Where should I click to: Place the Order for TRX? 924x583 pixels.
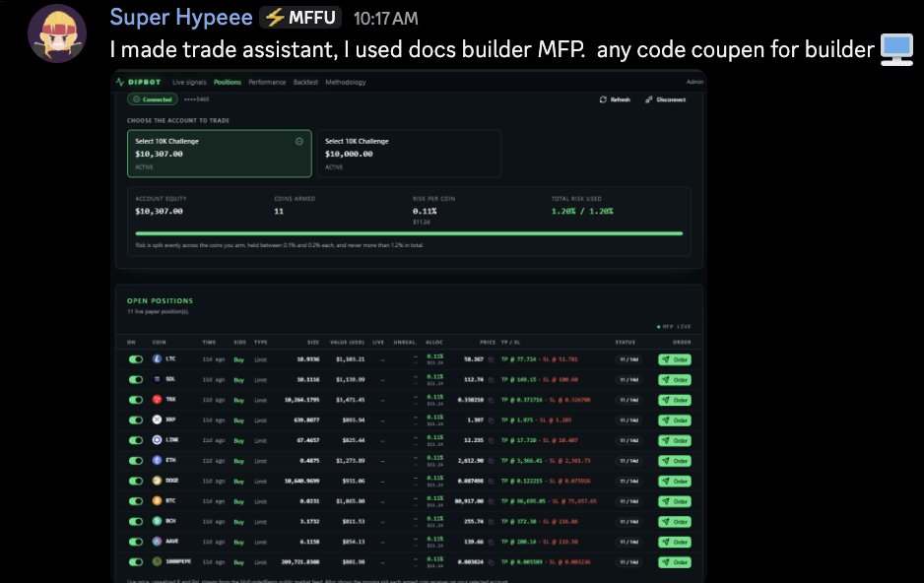click(x=675, y=401)
